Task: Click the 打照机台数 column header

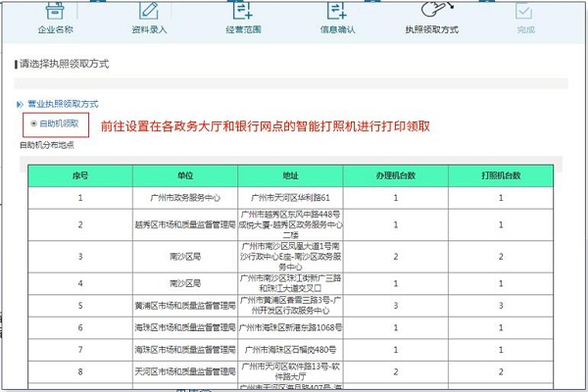Action: 501,175
